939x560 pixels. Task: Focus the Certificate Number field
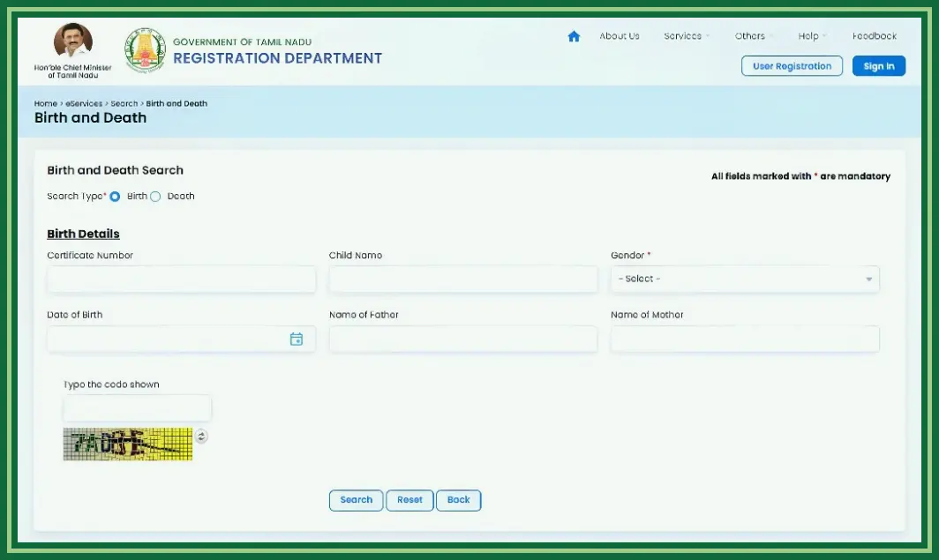coord(182,280)
